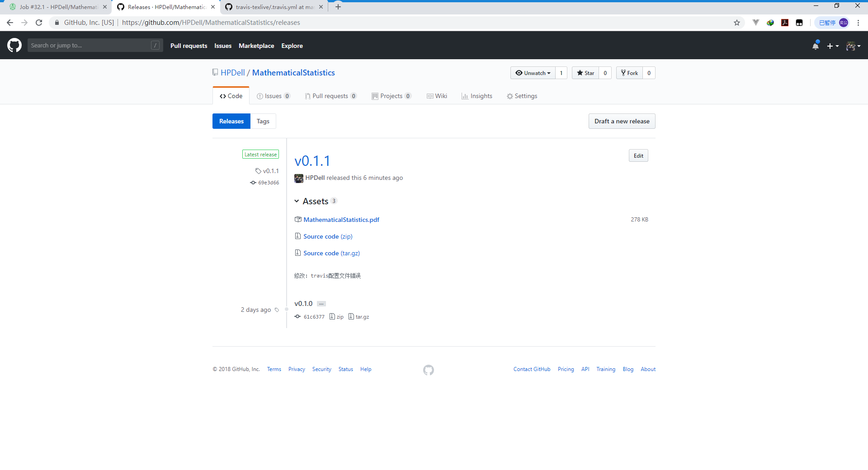Reload the page in browser
This screenshot has width=868, height=470.
pyautogui.click(x=39, y=23)
